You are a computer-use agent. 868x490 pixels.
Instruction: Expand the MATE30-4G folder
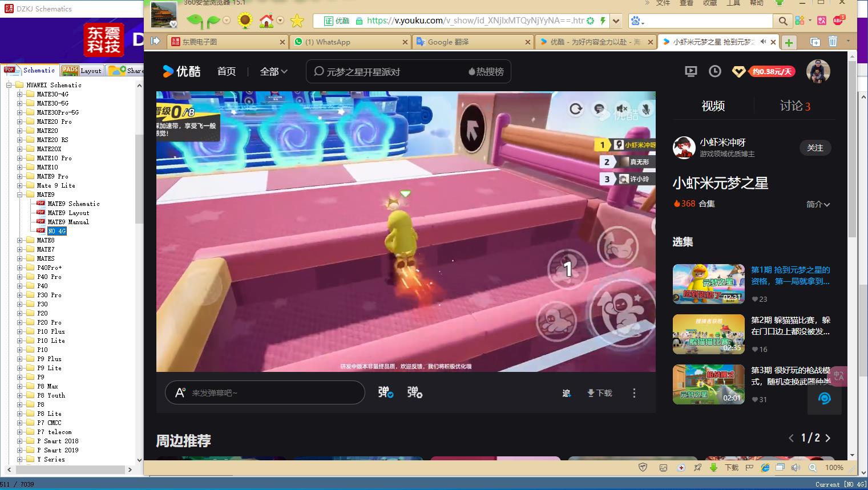pos(19,94)
